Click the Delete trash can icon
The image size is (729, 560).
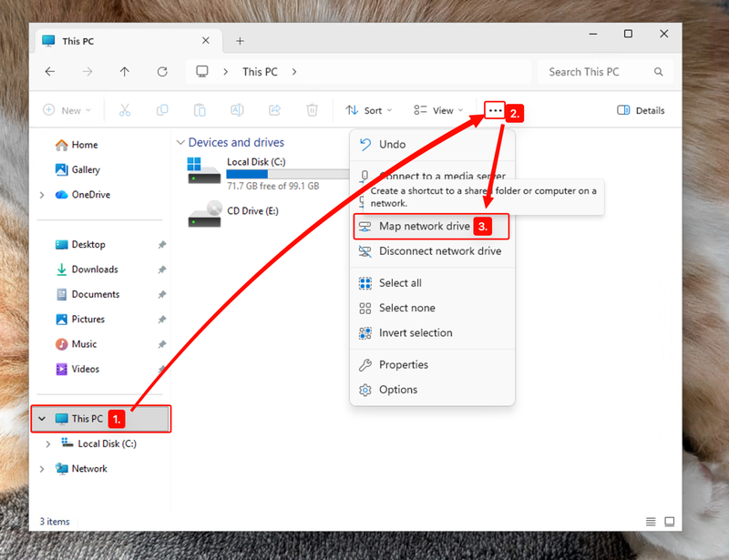pos(312,110)
